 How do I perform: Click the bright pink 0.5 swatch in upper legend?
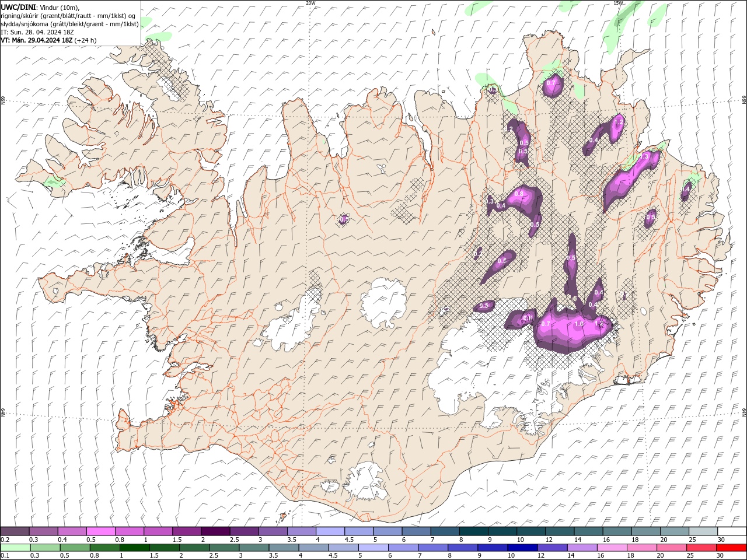coord(100,531)
